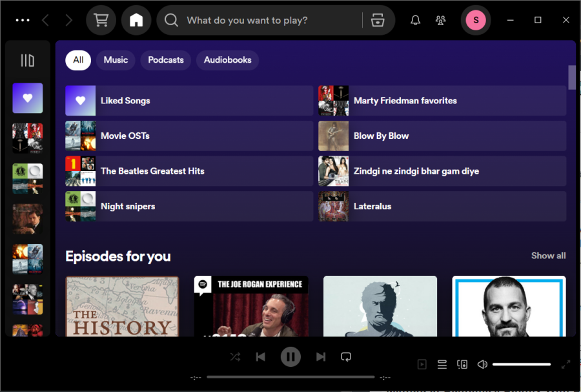Select the Podcasts filter tab
Viewport: 581px width, 392px height.
166,60
